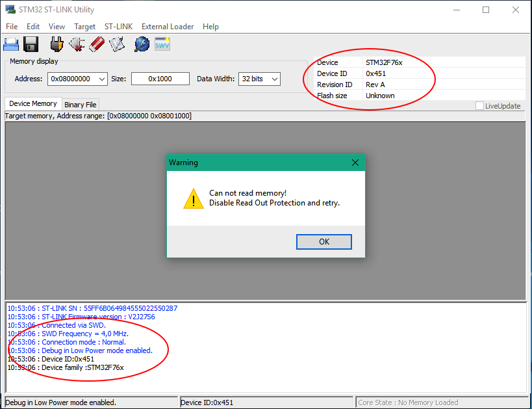Click the Full chip erase icon
The image size is (532, 409).
tap(97, 44)
